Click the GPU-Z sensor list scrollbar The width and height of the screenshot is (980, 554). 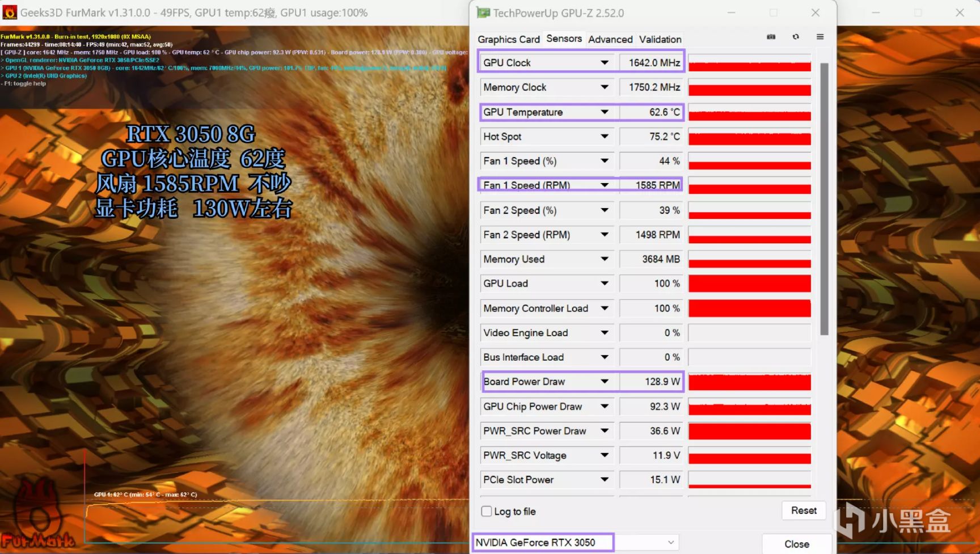click(x=824, y=198)
